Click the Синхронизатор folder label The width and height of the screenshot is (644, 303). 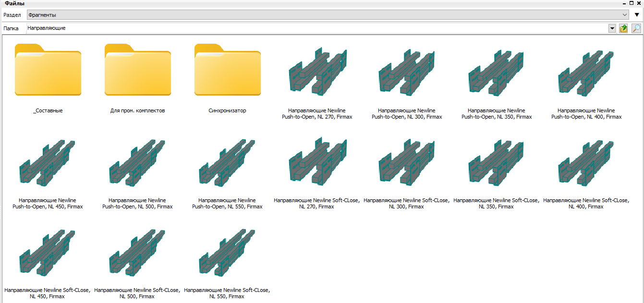click(227, 110)
